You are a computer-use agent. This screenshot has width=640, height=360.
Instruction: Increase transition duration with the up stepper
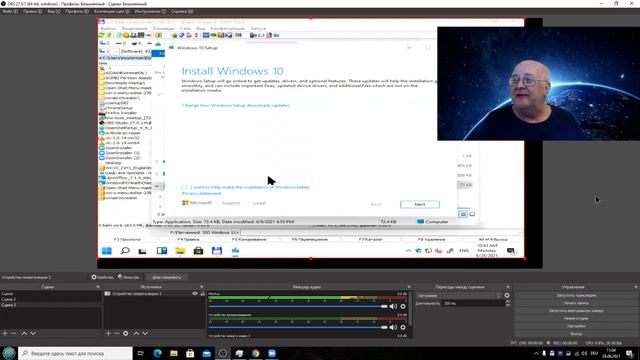pos(508,302)
